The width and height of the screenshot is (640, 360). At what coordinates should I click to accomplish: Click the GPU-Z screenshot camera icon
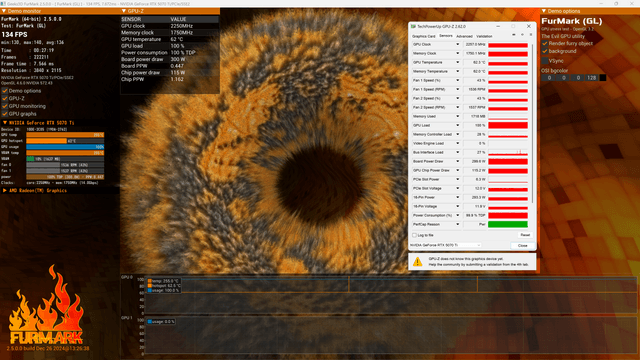coord(513,35)
